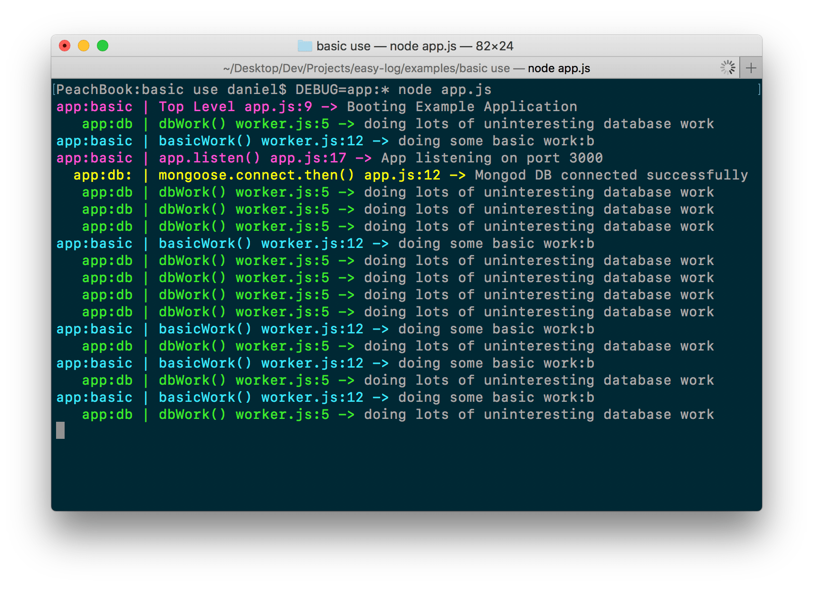
Task: Click the prompt 'PeachBook:basic use daniel$'
Action: pos(172,90)
